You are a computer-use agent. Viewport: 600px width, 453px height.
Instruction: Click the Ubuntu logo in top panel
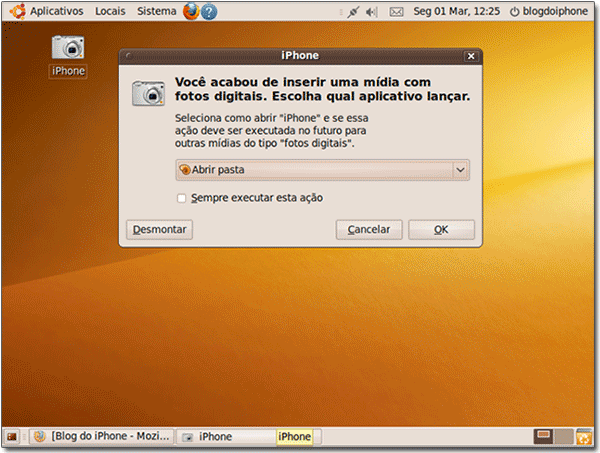pyautogui.click(x=18, y=11)
